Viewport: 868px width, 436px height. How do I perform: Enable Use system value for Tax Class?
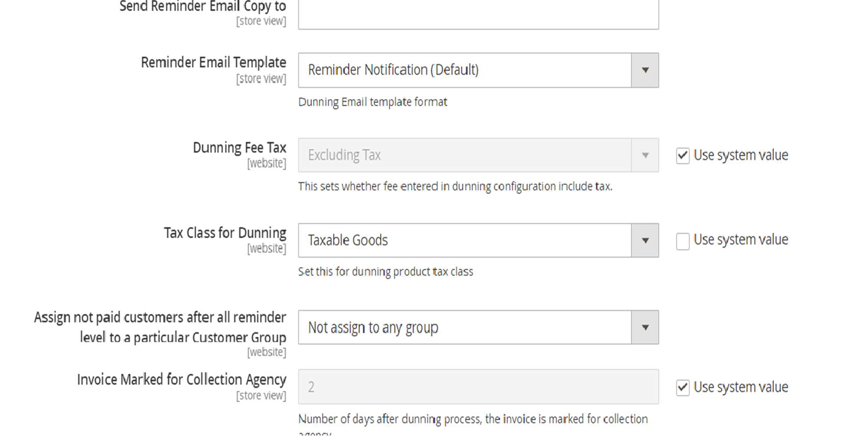pyautogui.click(x=683, y=241)
